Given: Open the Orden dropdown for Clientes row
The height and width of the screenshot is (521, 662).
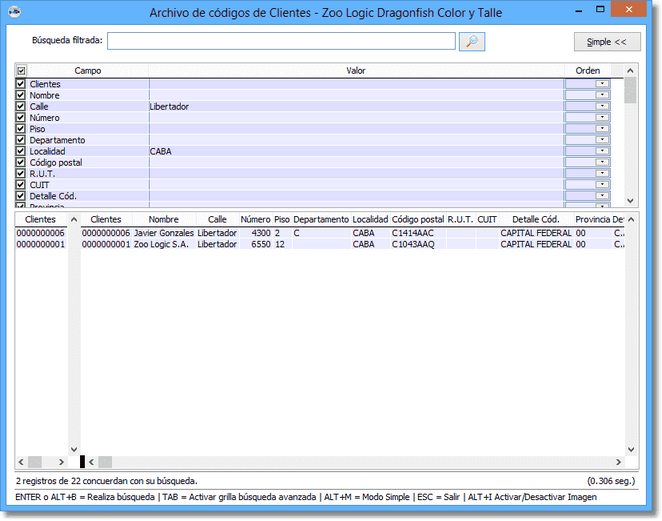Looking at the screenshot, I should (x=602, y=84).
